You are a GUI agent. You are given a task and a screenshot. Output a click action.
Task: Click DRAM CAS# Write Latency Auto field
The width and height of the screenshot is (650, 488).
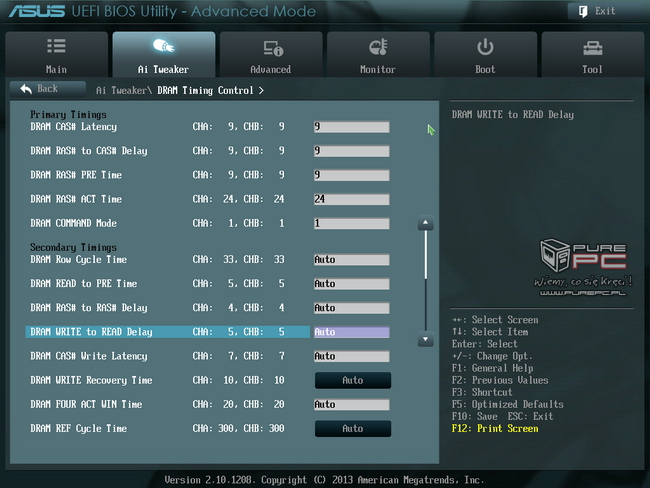(352, 356)
